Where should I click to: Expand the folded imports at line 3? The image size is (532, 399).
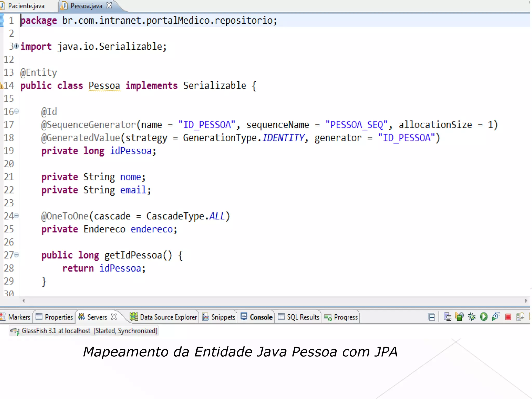[x=16, y=46]
